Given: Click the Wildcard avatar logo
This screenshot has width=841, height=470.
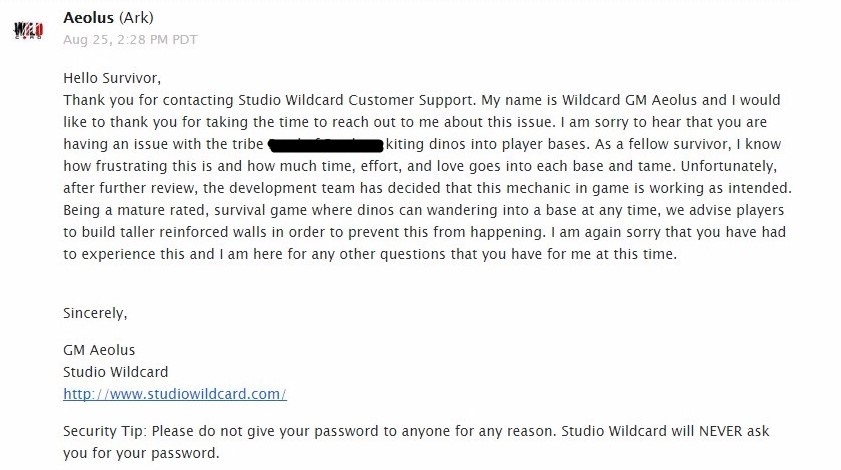Looking at the screenshot, I should 28,29.
